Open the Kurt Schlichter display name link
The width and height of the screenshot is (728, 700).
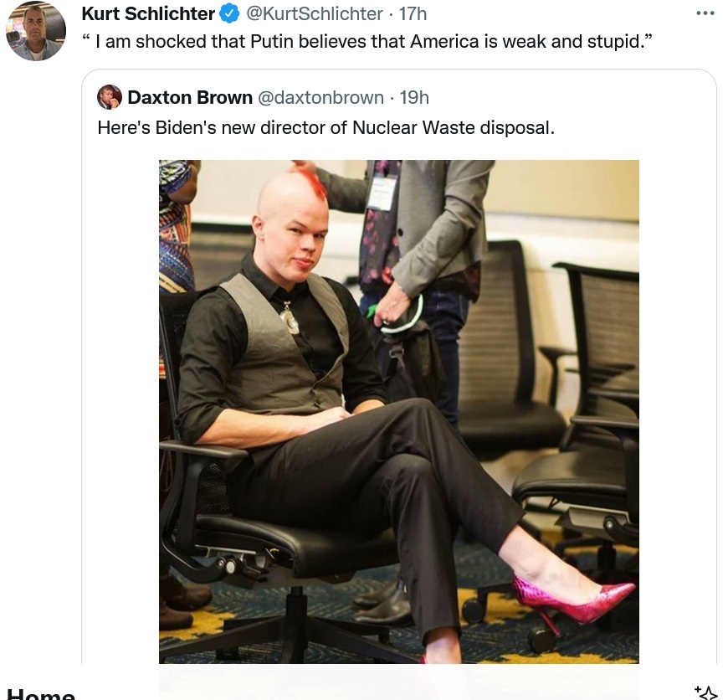coord(148,14)
